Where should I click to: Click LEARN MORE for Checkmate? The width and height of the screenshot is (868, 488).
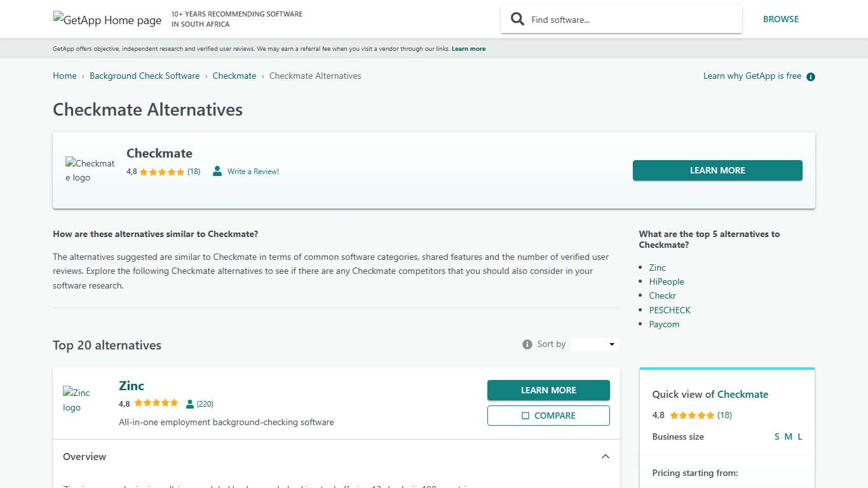(x=717, y=170)
